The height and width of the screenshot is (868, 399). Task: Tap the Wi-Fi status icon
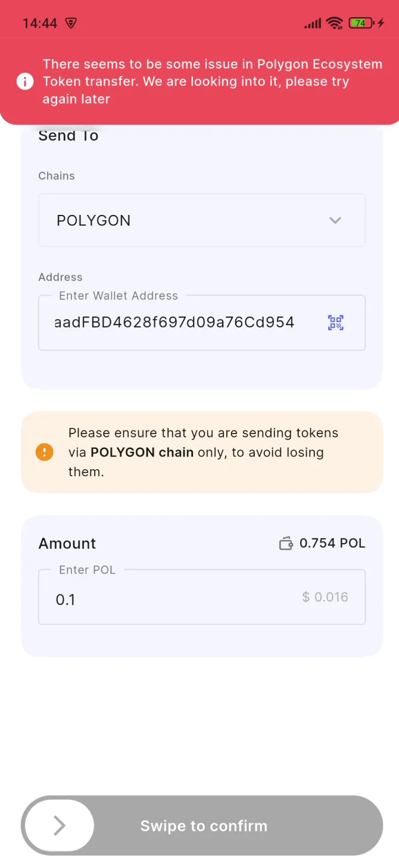coord(335,23)
